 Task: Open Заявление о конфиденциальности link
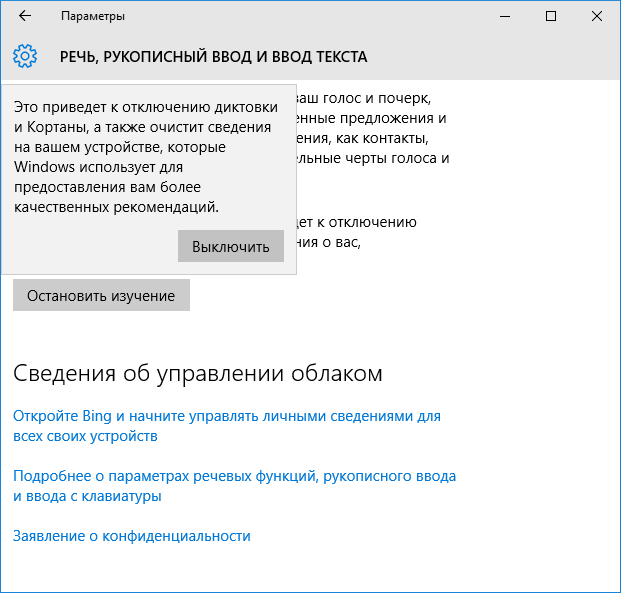tap(132, 536)
